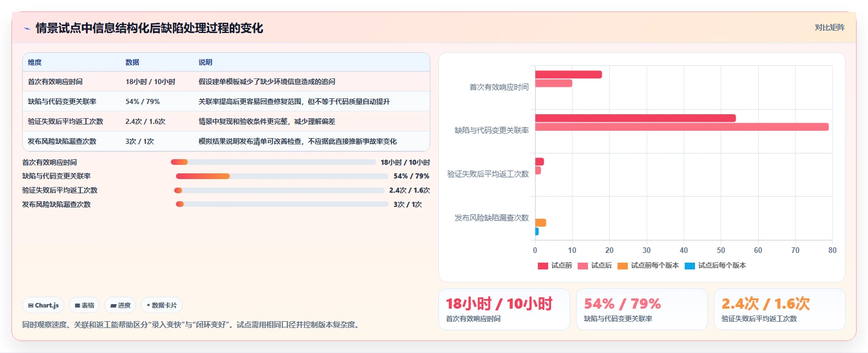868x353 pixels.
Task: Click the x-axis tick 80
Action: click(832, 250)
